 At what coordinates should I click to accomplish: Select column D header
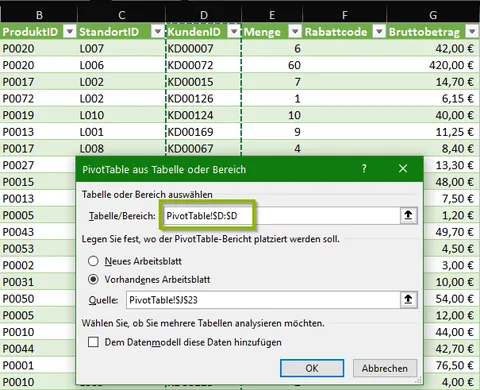coord(203,15)
